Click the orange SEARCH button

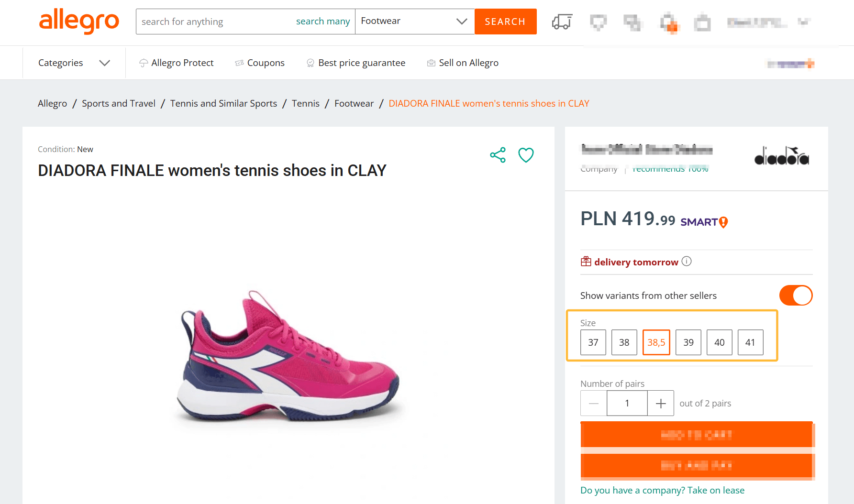click(505, 22)
